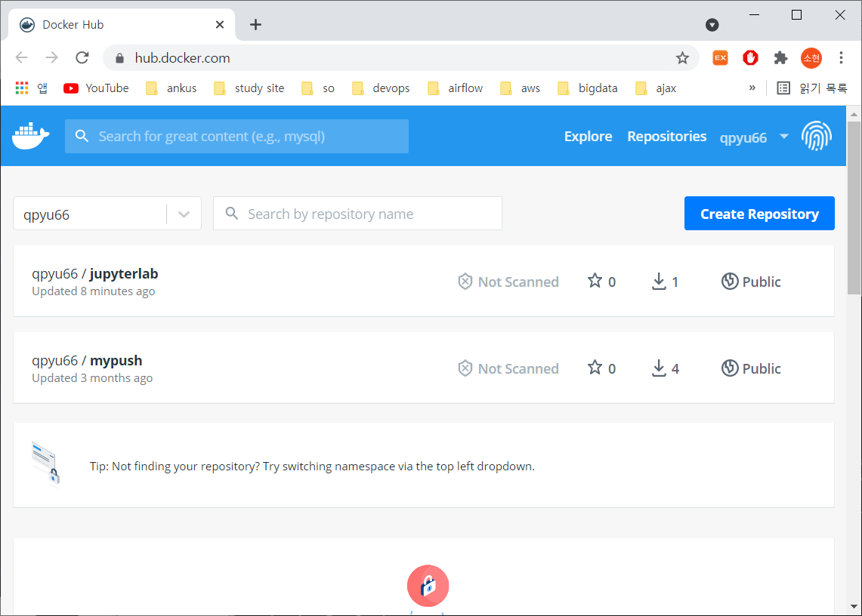
Task: Open the Chrome profile avatar
Action: click(x=811, y=57)
